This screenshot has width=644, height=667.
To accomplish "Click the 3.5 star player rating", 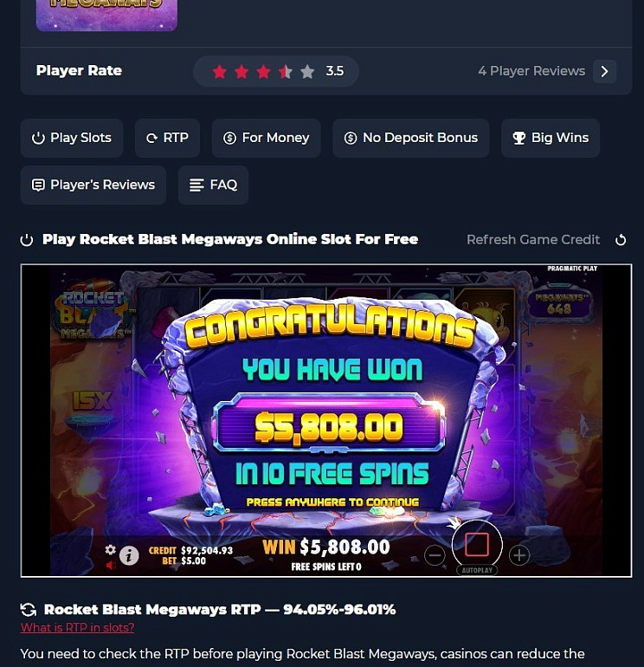I will tap(276, 71).
